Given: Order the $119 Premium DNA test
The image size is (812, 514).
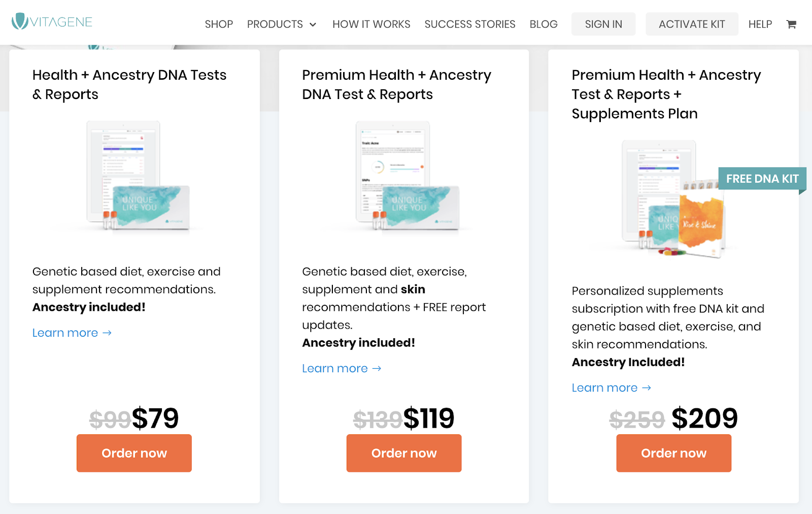Looking at the screenshot, I should (x=403, y=453).
